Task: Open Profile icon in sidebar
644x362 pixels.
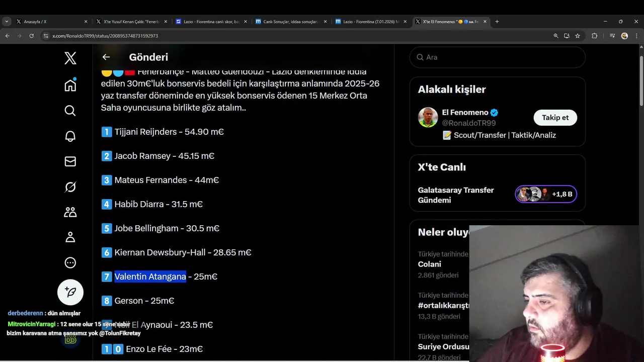Action: click(70, 237)
